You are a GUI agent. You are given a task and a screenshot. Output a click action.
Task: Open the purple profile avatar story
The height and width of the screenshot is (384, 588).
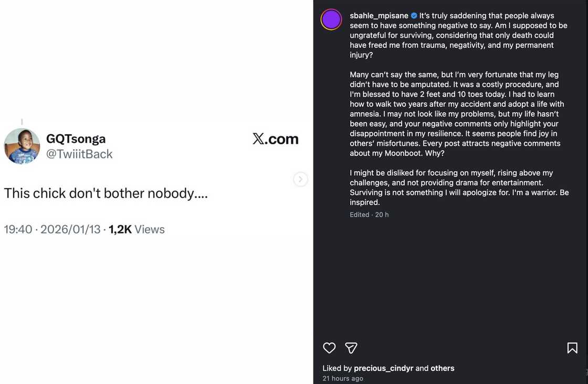[x=331, y=19]
